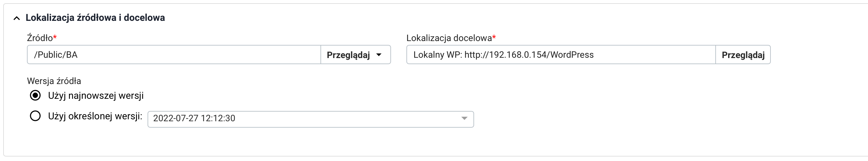Click the '/Public/BA' path text
868x161 pixels.
click(55, 55)
